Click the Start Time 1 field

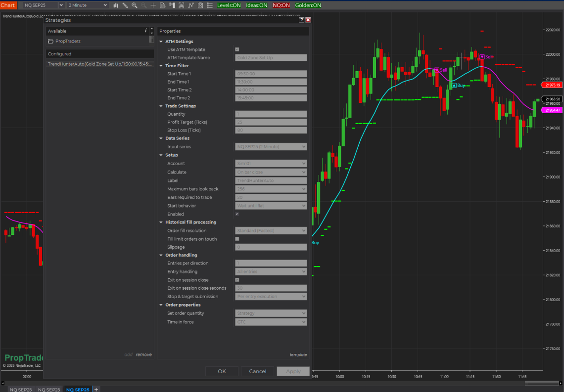[271, 74]
